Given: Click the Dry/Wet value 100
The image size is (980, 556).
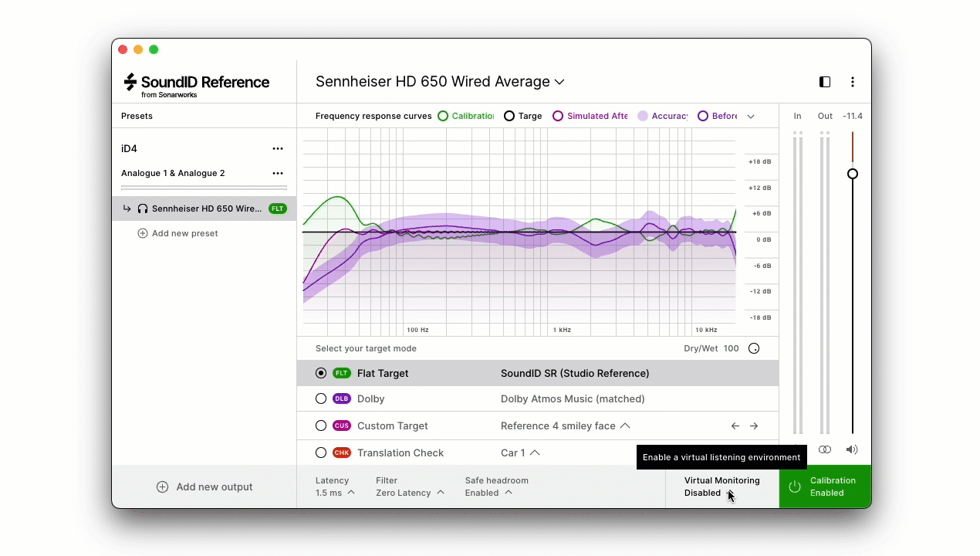Looking at the screenshot, I should [x=731, y=348].
